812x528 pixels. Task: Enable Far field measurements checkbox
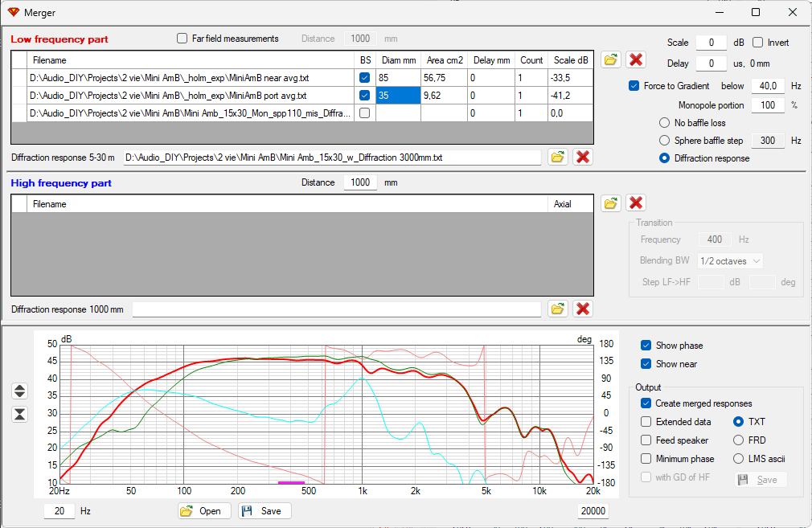tap(182, 39)
